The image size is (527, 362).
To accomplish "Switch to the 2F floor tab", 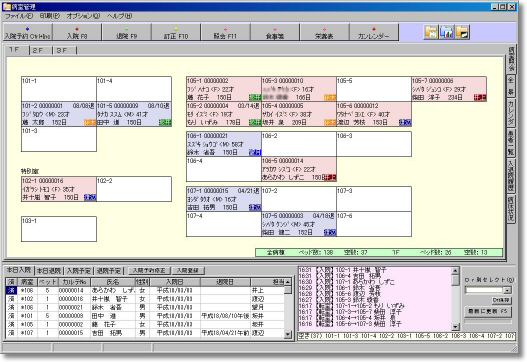I will [x=40, y=50].
